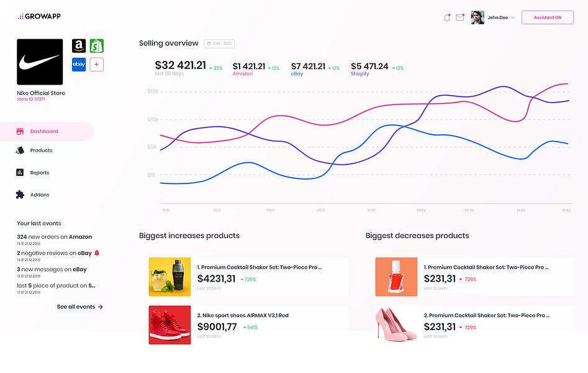This screenshot has height=373, width=588.
Task: Open the pink high heels product thumbnail
Action: pyautogui.click(x=396, y=325)
